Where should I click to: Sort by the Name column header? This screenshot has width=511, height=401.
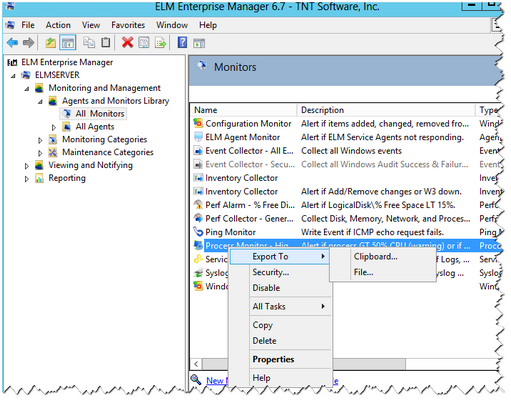click(x=243, y=110)
